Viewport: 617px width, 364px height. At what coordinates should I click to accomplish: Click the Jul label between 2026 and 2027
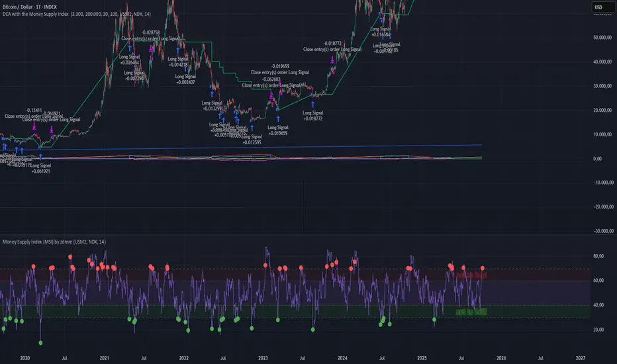[x=541, y=358]
